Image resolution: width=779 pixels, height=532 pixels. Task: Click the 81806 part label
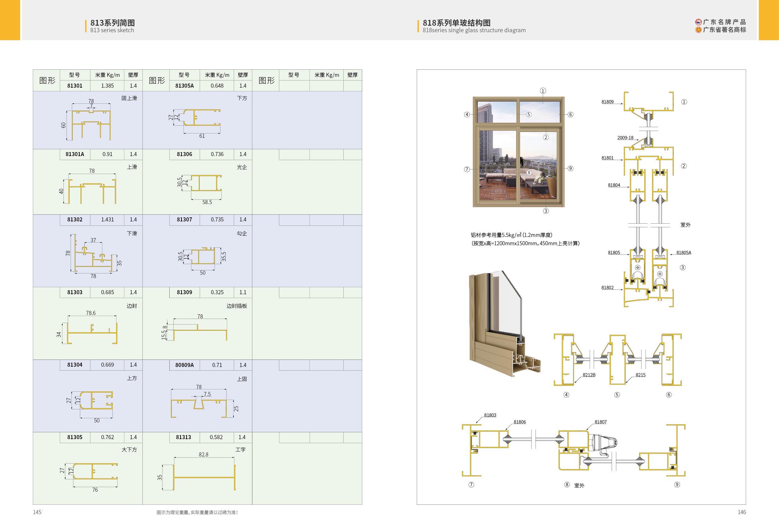click(520, 422)
